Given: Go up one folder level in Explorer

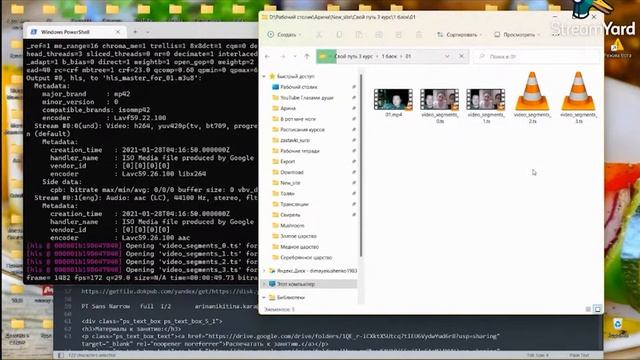Looking at the screenshot, I should coord(307,56).
